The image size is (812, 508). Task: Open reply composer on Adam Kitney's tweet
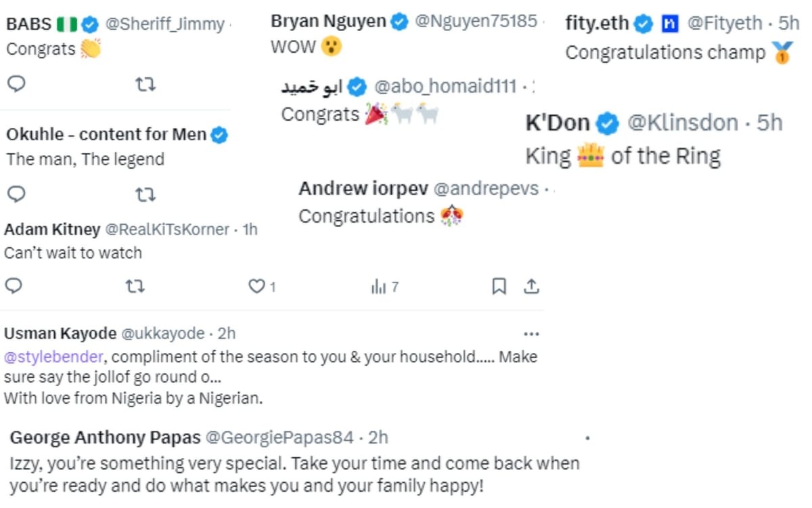click(15, 287)
